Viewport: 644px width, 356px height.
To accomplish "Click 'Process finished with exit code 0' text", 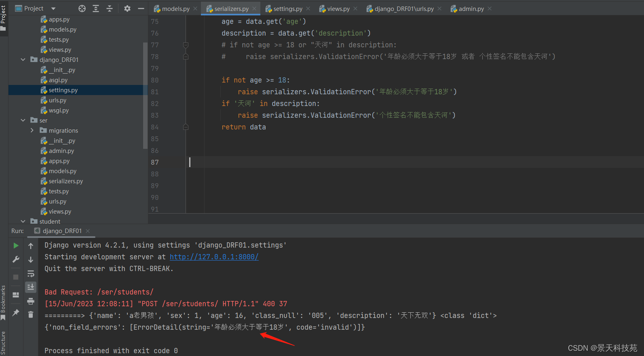I will [x=111, y=351].
